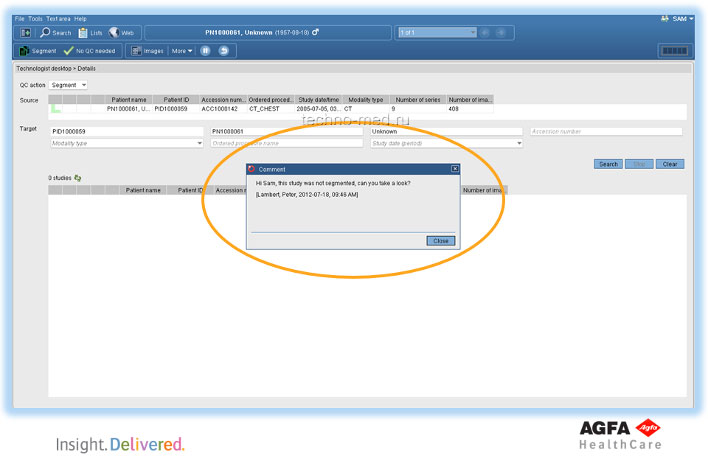
Task: Open the Web globe tool
Action: point(121,33)
